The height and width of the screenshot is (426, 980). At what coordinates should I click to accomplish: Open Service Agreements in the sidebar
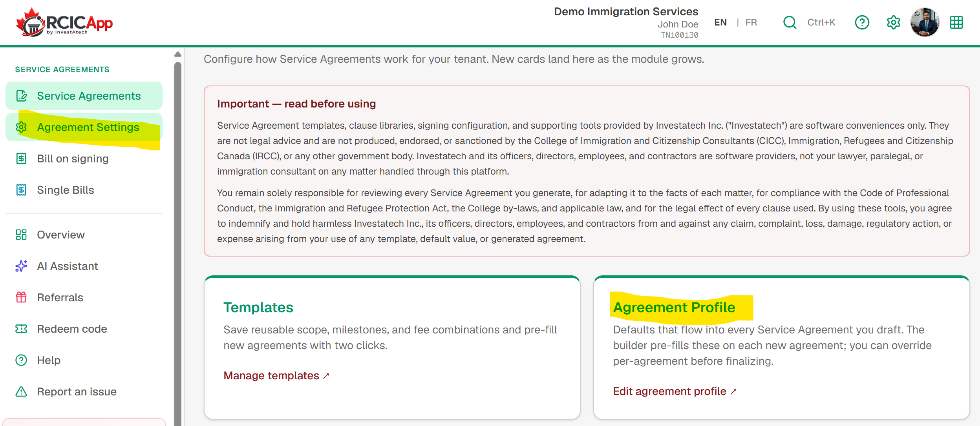(84, 96)
